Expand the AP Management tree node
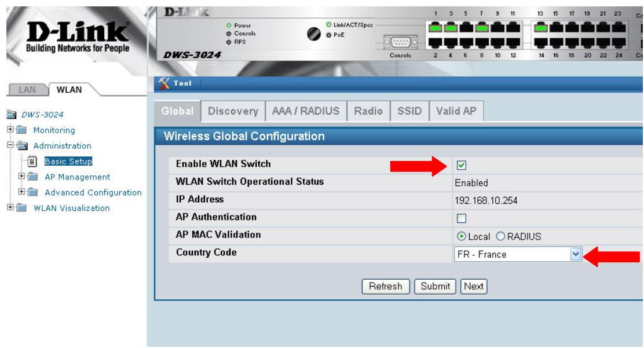644x348 pixels. 22,176
